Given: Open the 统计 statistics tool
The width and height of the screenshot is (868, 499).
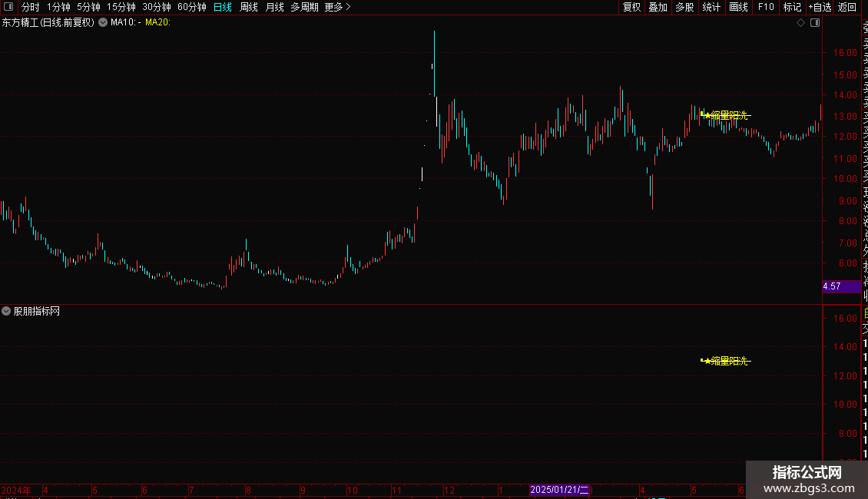Looking at the screenshot, I should pos(711,7).
